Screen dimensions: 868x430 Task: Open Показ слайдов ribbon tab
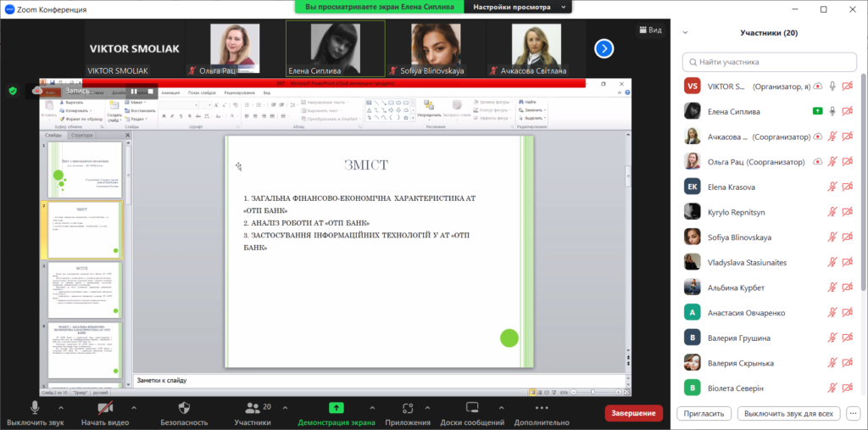202,92
